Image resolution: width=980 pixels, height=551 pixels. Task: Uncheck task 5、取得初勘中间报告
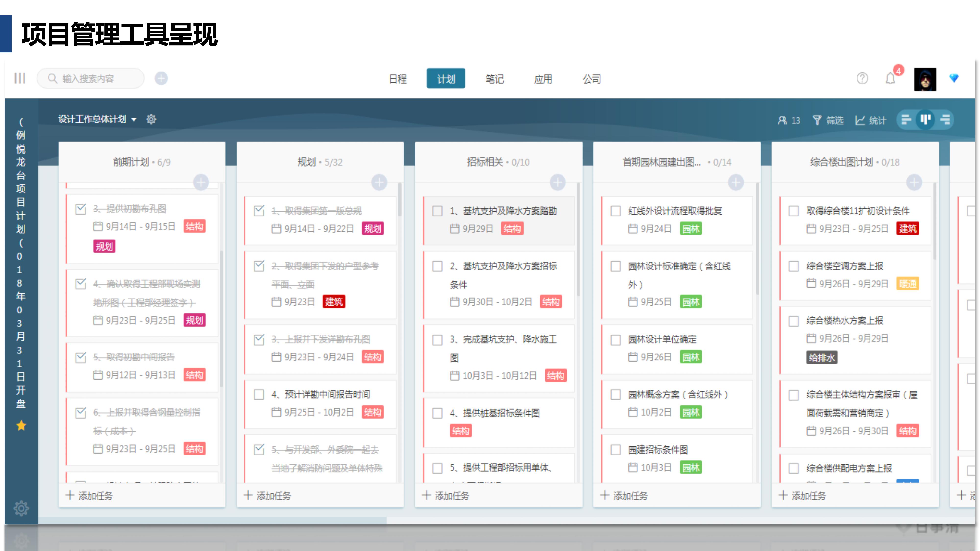81,358
